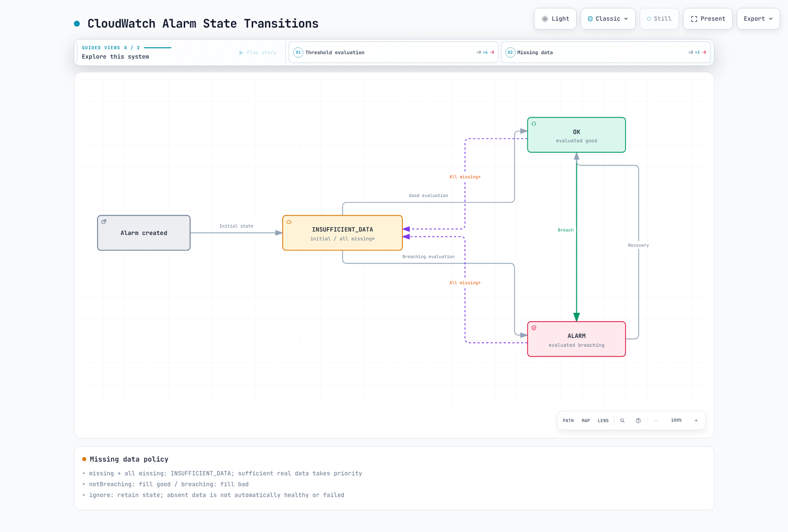
Task: Switch theme with the Light button
Action: [x=555, y=19]
